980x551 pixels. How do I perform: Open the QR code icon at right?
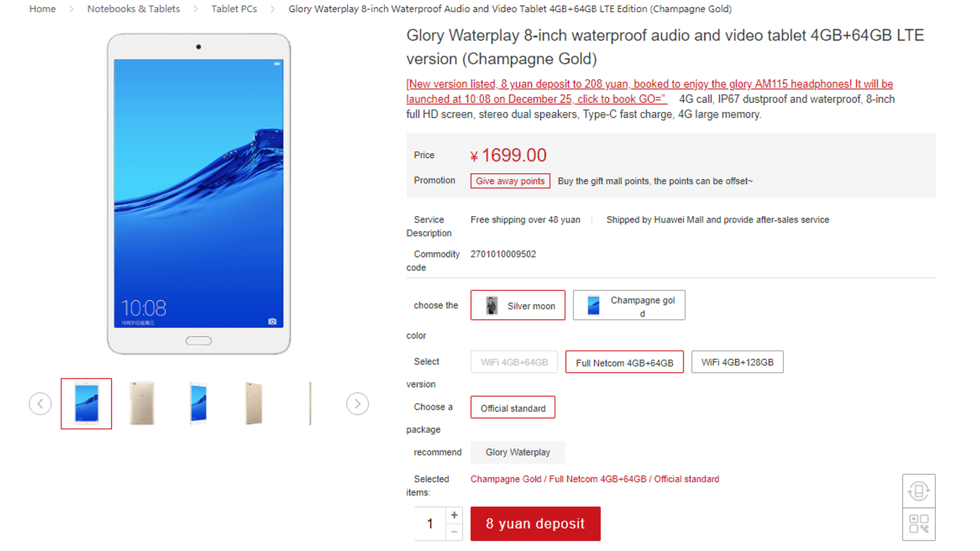pyautogui.click(x=919, y=524)
